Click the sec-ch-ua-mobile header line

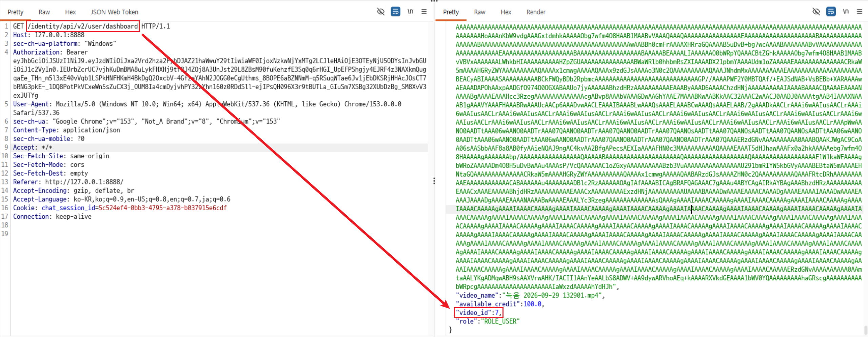[49, 139]
